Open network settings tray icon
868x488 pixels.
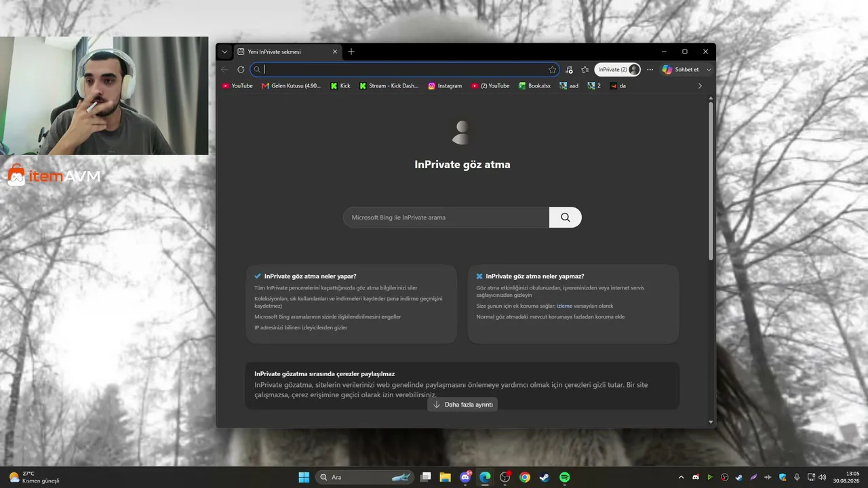pyautogui.click(x=811, y=477)
